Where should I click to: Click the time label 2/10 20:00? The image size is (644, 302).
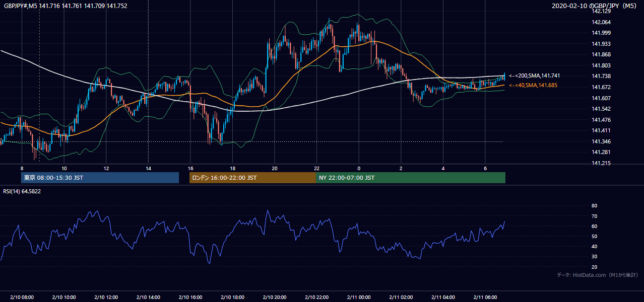[274, 297]
